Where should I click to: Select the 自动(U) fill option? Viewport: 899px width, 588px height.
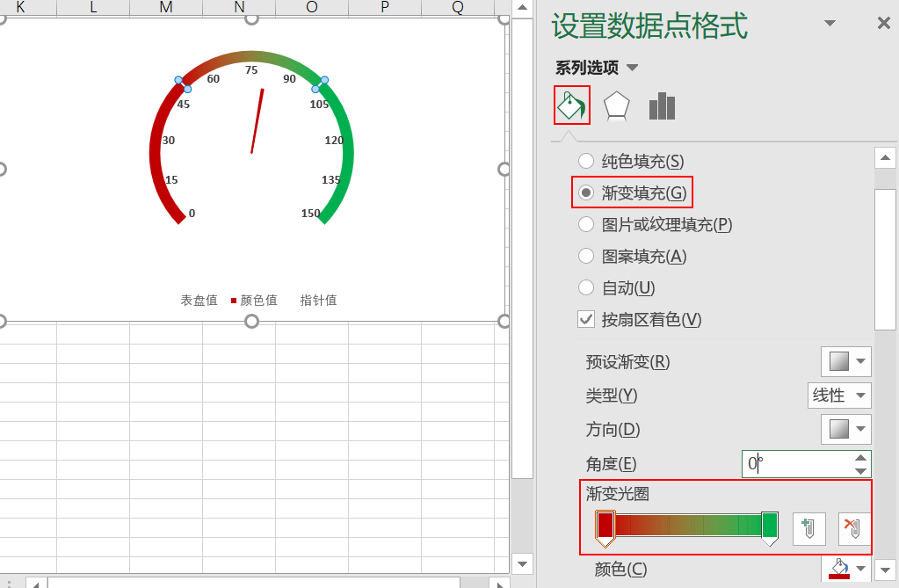(x=616, y=287)
